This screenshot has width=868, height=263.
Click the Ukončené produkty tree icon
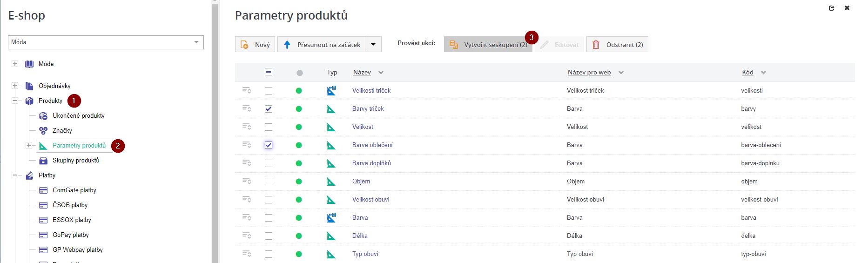[43, 116]
